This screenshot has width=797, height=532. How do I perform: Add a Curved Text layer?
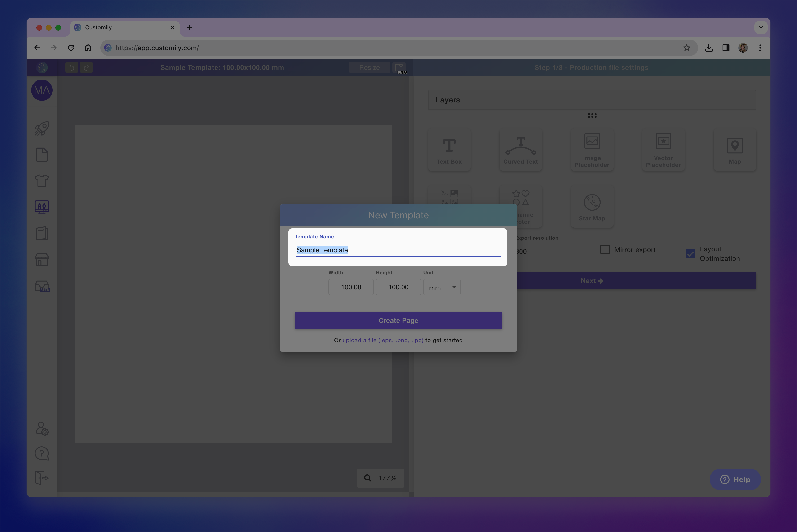click(520, 150)
